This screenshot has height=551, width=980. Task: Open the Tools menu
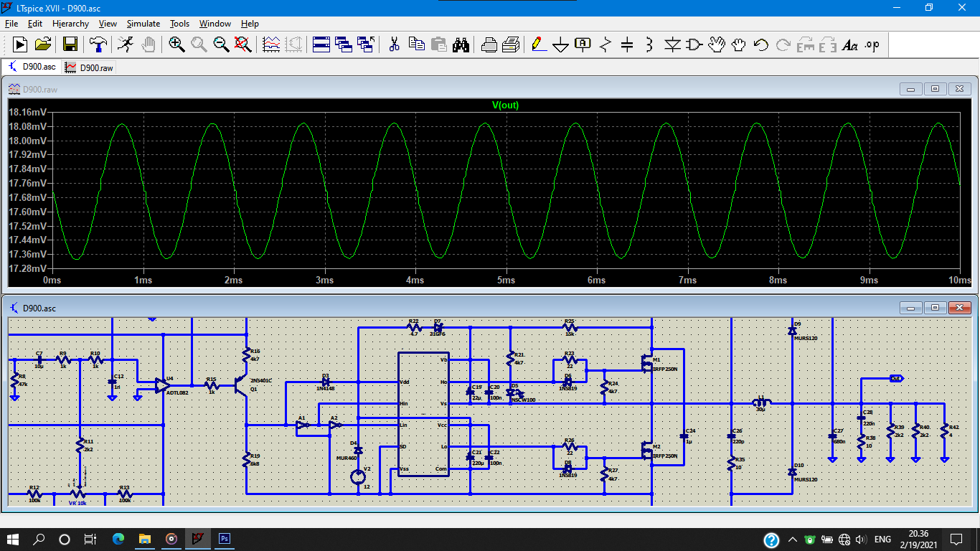[179, 24]
